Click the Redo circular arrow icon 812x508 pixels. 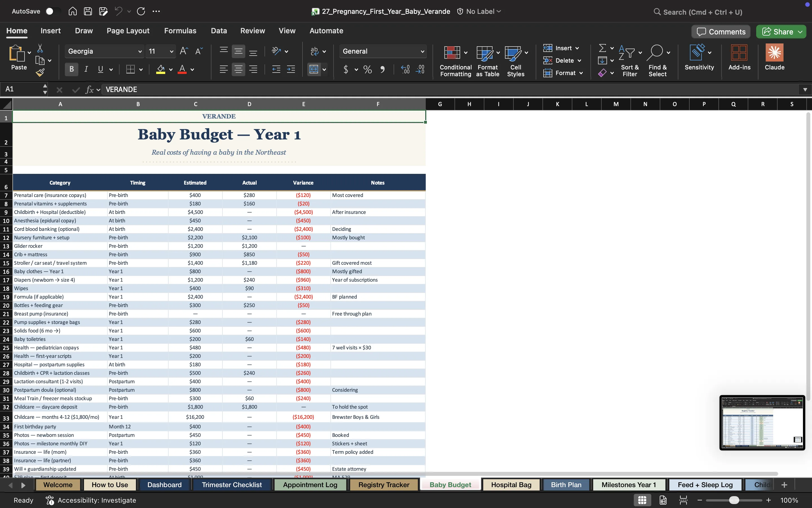point(141,11)
